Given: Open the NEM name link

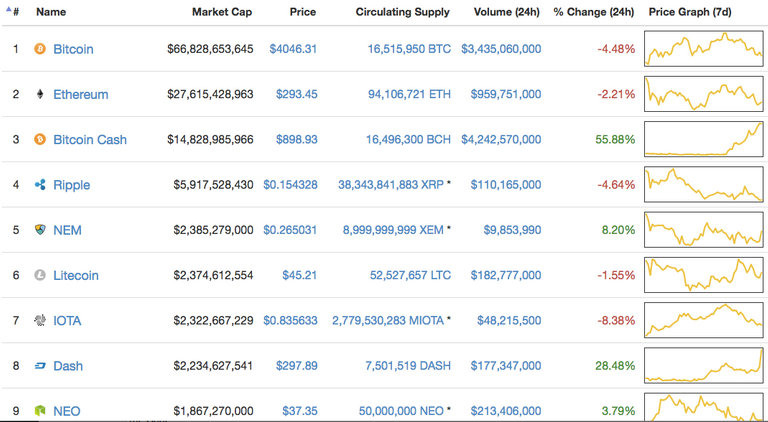Looking at the screenshot, I should [x=67, y=230].
